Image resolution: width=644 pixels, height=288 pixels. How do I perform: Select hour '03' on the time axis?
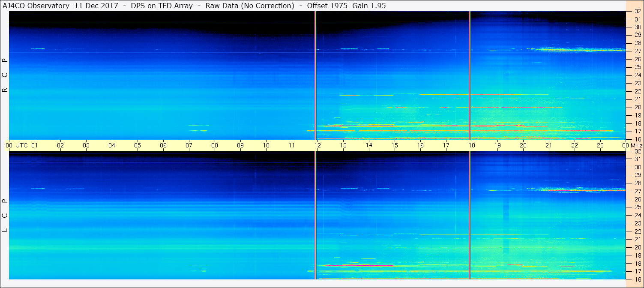[86, 145]
